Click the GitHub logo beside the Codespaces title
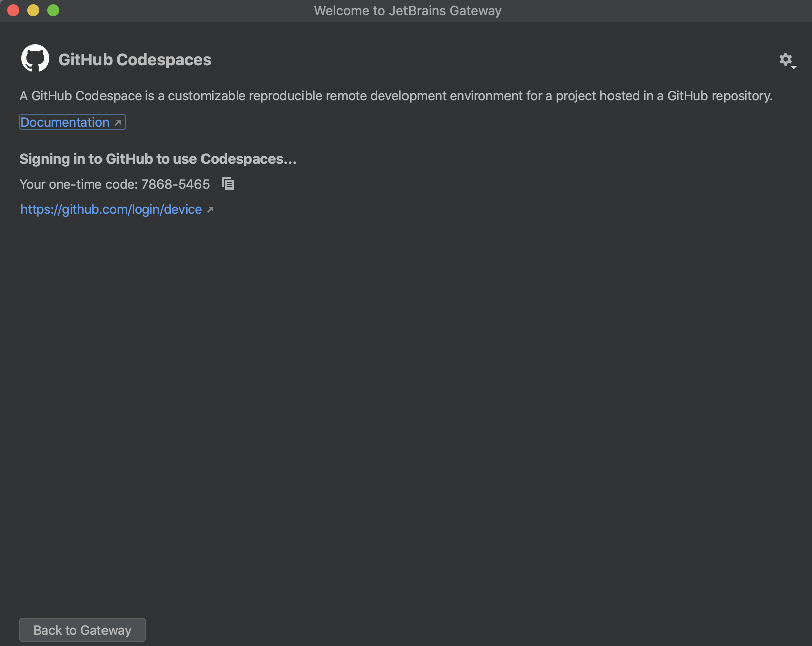 [35, 59]
